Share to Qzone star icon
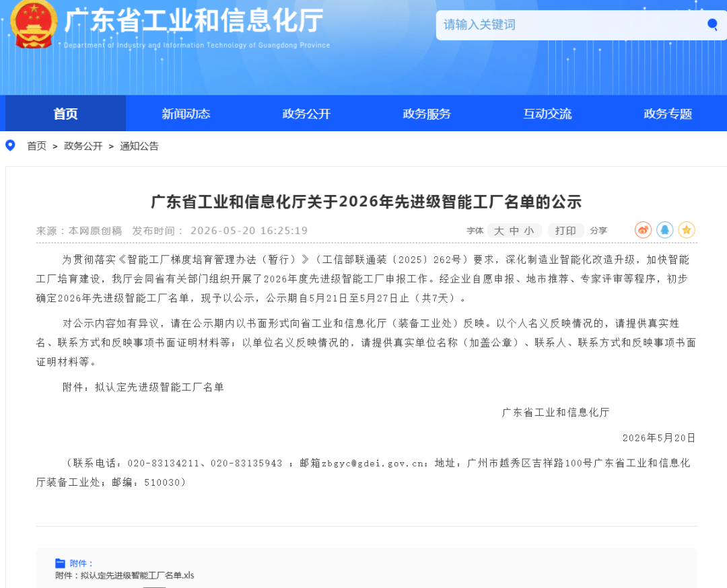727x588 pixels. pos(687,230)
